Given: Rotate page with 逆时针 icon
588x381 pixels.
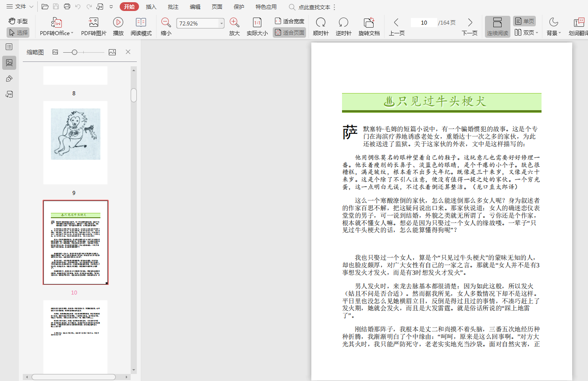Looking at the screenshot, I should [x=343, y=22].
